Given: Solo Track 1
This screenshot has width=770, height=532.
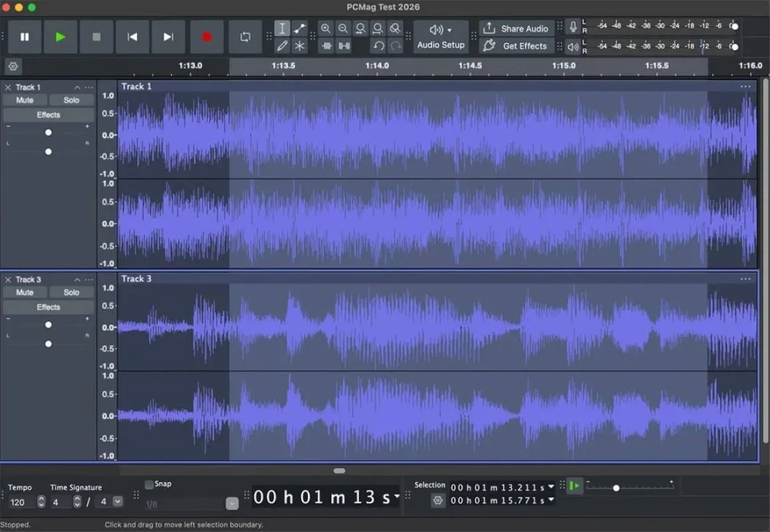Looking at the screenshot, I should pos(71,100).
